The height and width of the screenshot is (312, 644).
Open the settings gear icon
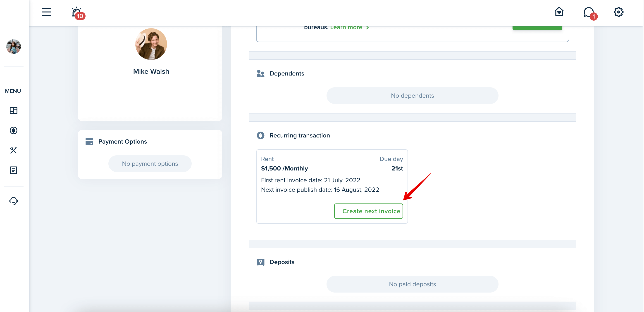[618, 12]
